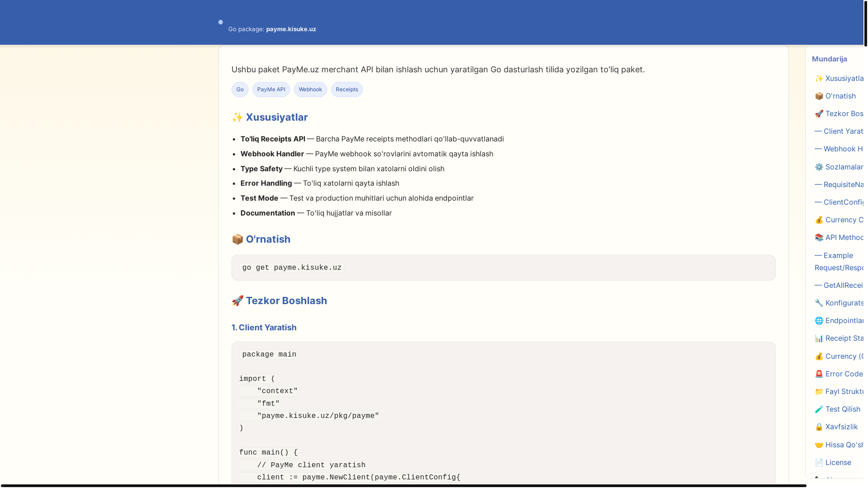
Task: Click the sparkles icon beside the Xususiyatlar heading
Action: pos(237,117)
